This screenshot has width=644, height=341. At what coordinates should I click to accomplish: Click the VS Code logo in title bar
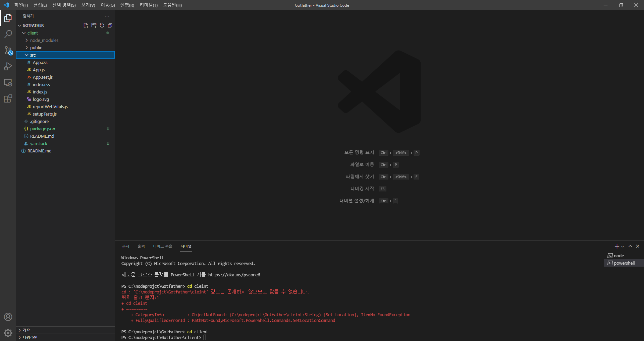[x=6, y=5]
